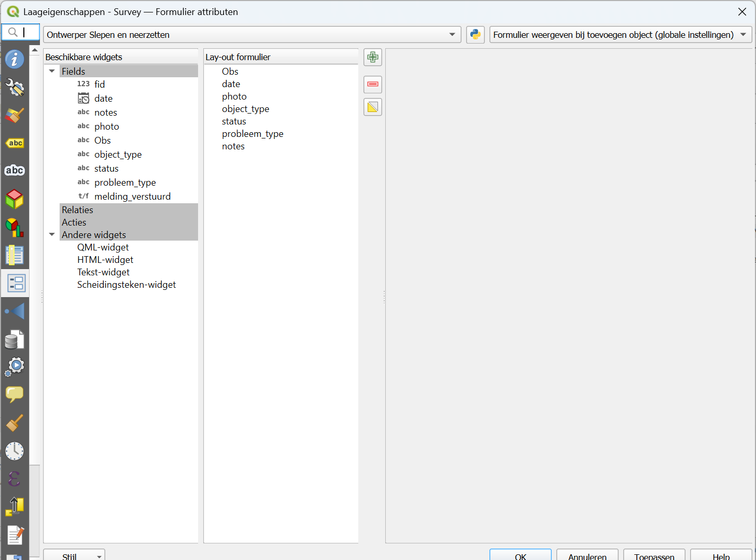Click the Annuleren button
Viewport: 756px width, 560px height.
[587, 555]
